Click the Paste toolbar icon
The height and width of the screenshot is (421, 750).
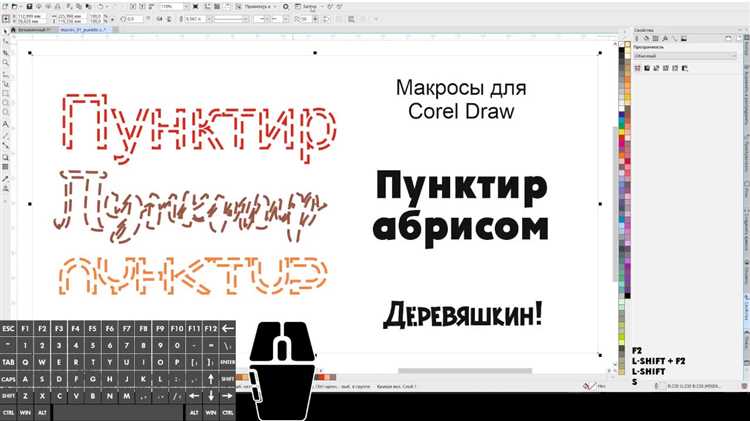point(88,7)
